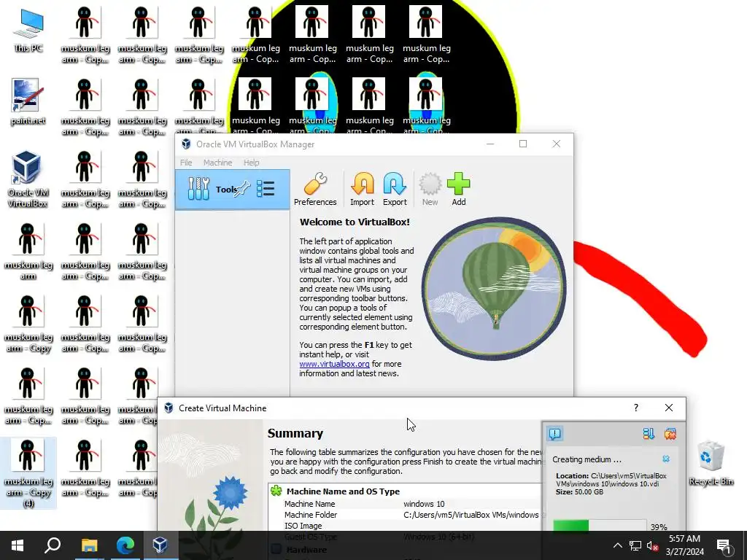Open Preferences in VirtualBox Manager toolbar
Screen dimensions: 747x560
point(315,189)
